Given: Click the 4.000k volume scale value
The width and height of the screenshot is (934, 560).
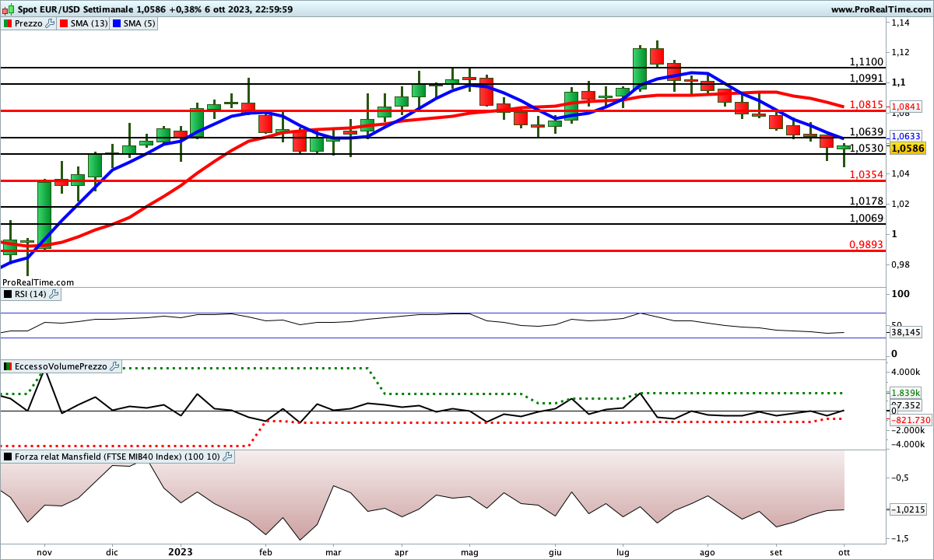Looking at the screenshot, I should tap(907, 371).
